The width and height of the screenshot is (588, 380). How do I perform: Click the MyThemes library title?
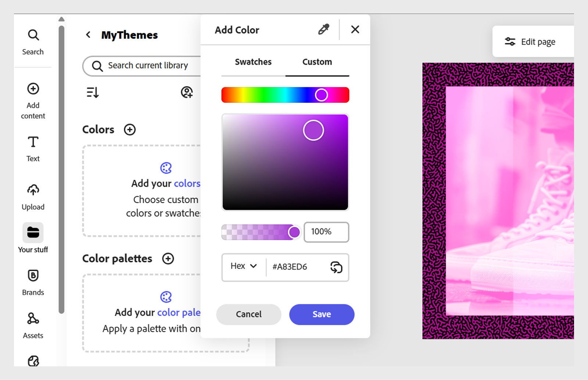130,35
